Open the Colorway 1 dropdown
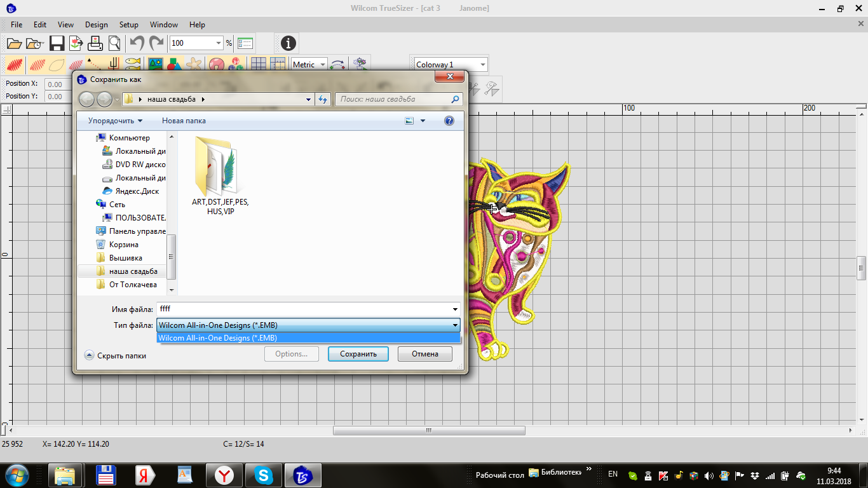This screenshot has width=868, height=488. tap(451, 65)
